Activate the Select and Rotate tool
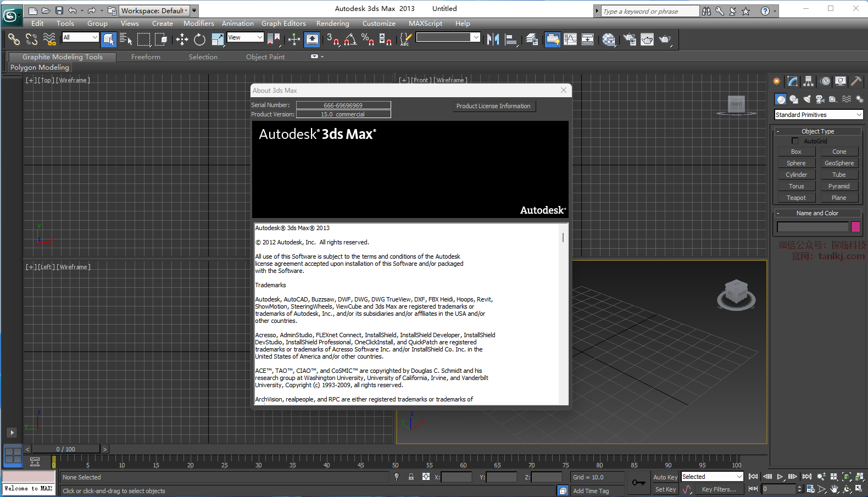This screenshot has width=868, height=497. pos(199,40)
